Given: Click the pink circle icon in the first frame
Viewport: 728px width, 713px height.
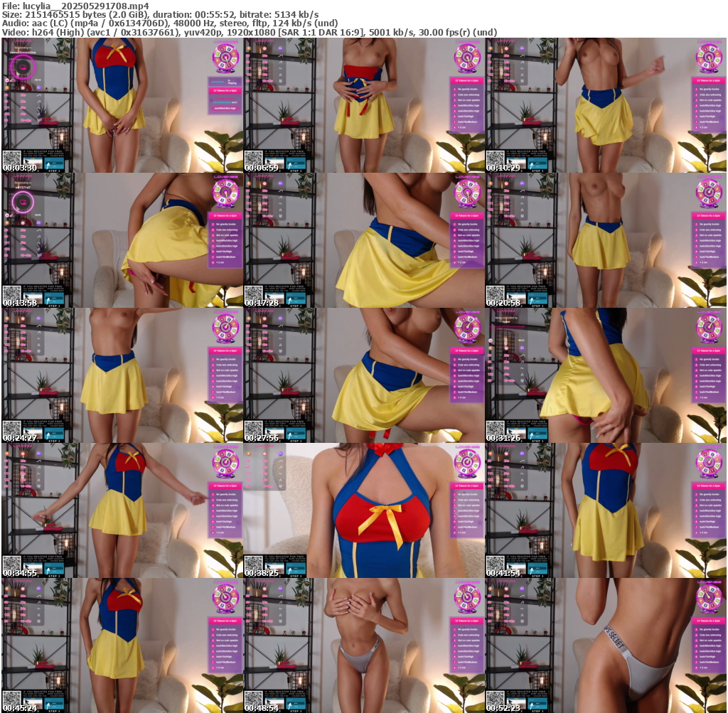Looking at the screenshot, I should (23, 66).
